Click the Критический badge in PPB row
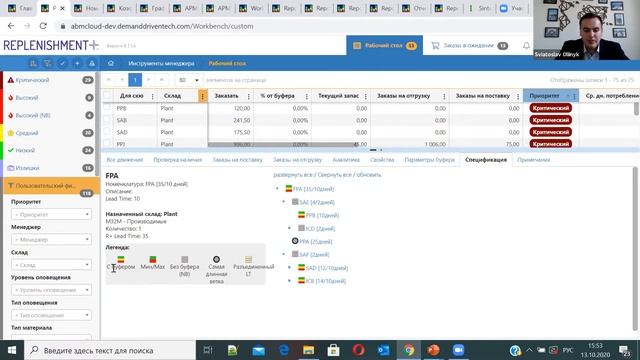This screenshot has width=640, height=360. click(550, 108)
